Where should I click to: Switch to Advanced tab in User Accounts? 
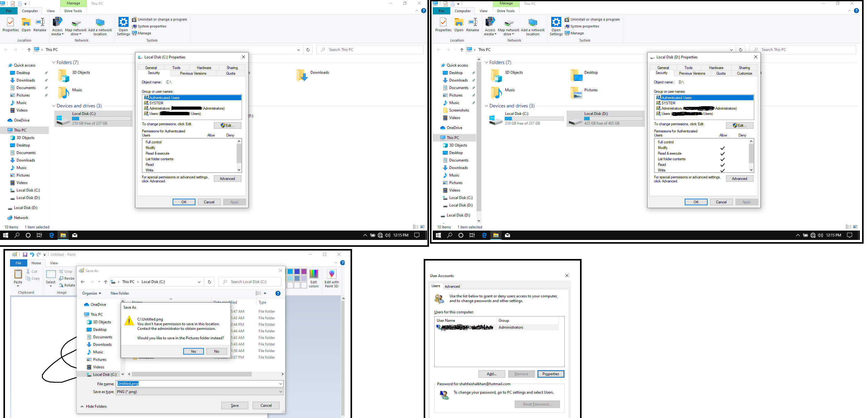tap(452, 286)
